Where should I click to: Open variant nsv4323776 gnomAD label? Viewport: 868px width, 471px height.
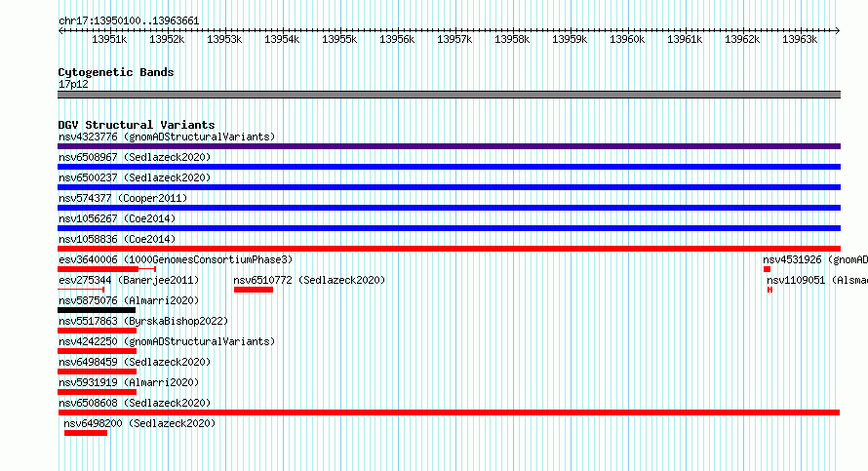[167, 137]
